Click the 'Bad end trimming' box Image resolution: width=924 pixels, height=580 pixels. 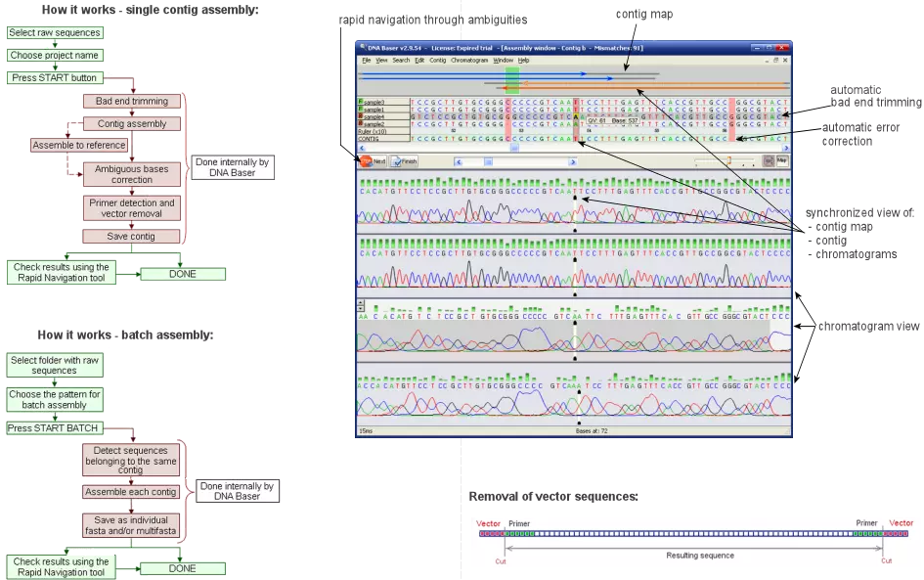click(x=132, y=102)
